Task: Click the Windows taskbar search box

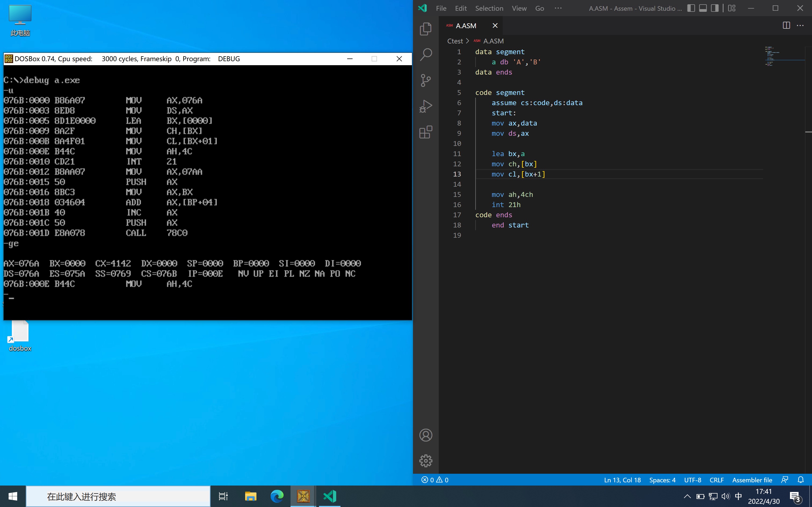Action: pos(118,496)
